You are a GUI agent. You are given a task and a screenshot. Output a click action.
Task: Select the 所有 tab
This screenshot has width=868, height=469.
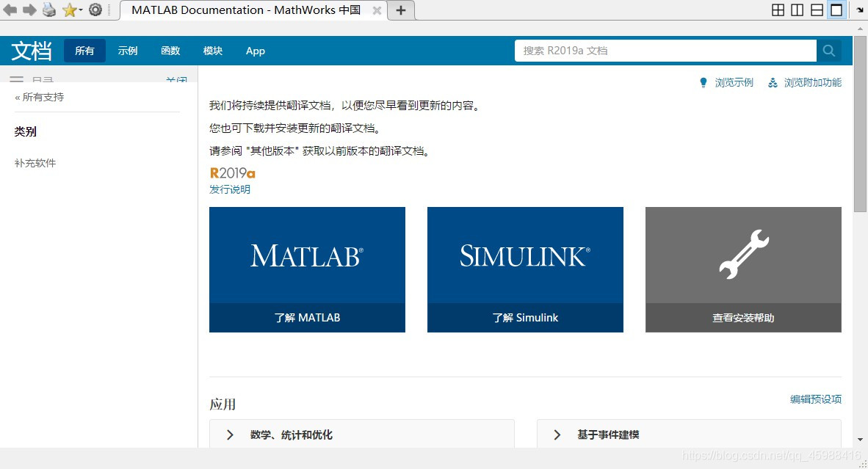tap(84, 51)
